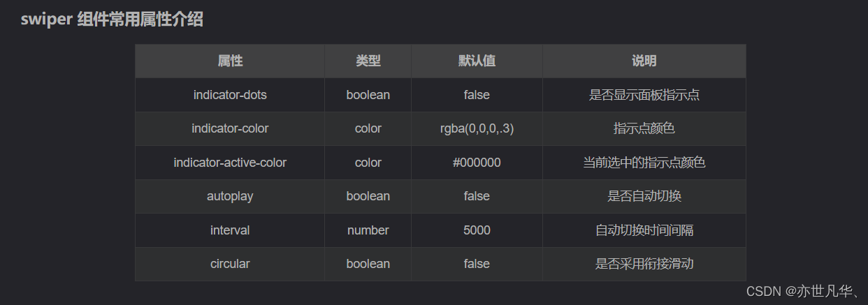This screenshot has width=868, height=305.
Task: Click the number type cell
Action: (x=368, y=230)
